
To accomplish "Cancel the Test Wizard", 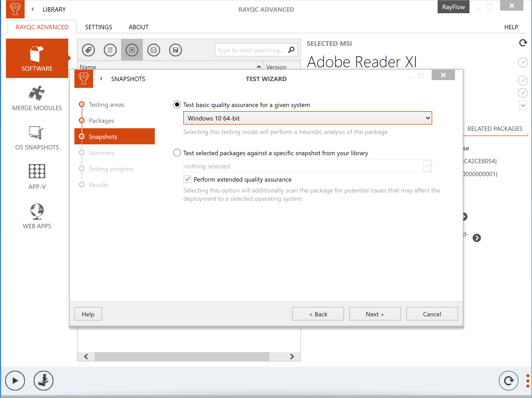I will (432, 314).
